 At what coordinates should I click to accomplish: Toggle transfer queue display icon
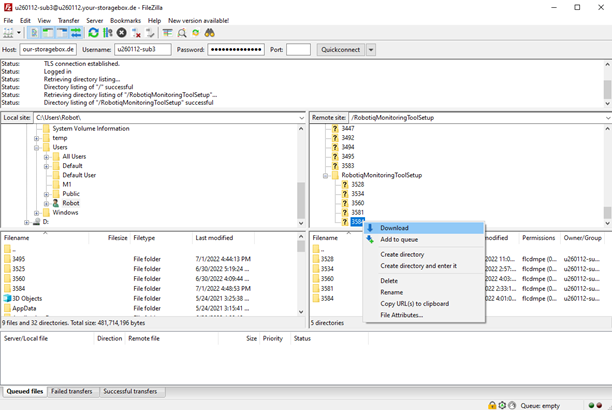click(x=76, y=33)
